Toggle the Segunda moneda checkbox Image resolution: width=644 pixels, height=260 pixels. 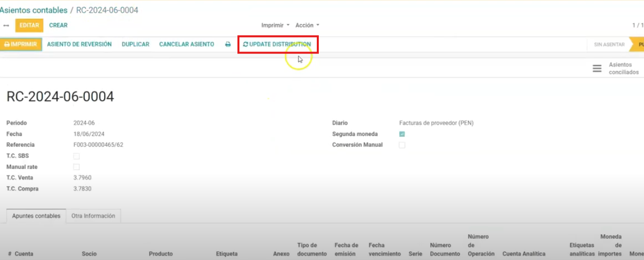(x=402, y=134)
